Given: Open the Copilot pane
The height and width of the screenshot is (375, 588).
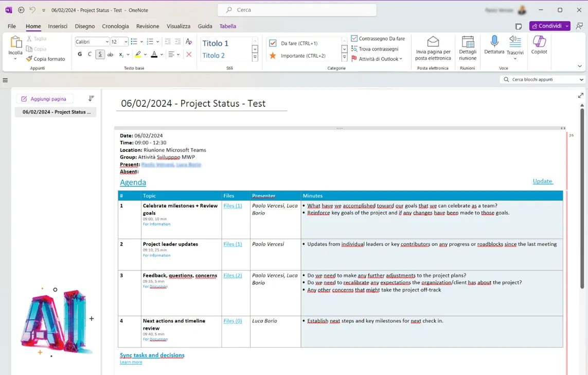Looking at the screenshot, I should (x=539, y=45).
